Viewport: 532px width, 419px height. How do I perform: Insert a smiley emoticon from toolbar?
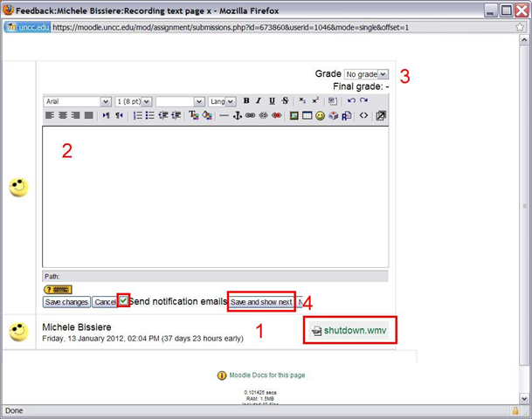click(x=320, y=115)
